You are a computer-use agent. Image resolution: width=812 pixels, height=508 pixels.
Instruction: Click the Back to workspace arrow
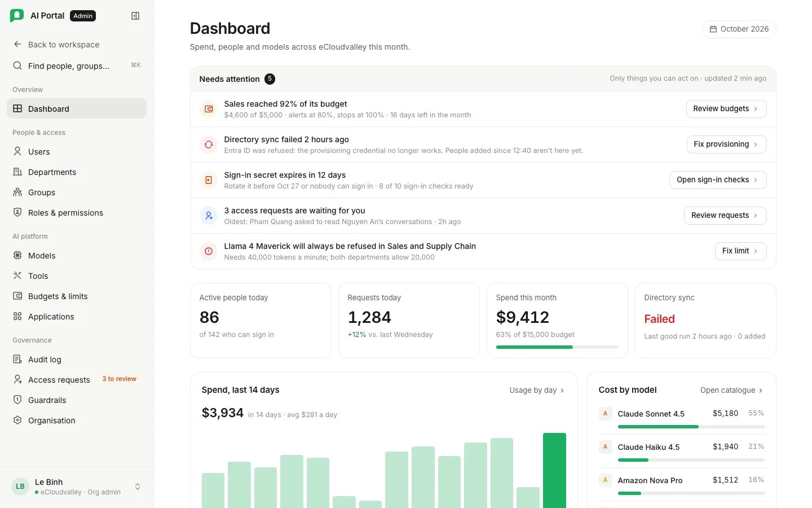coord(17,45)
